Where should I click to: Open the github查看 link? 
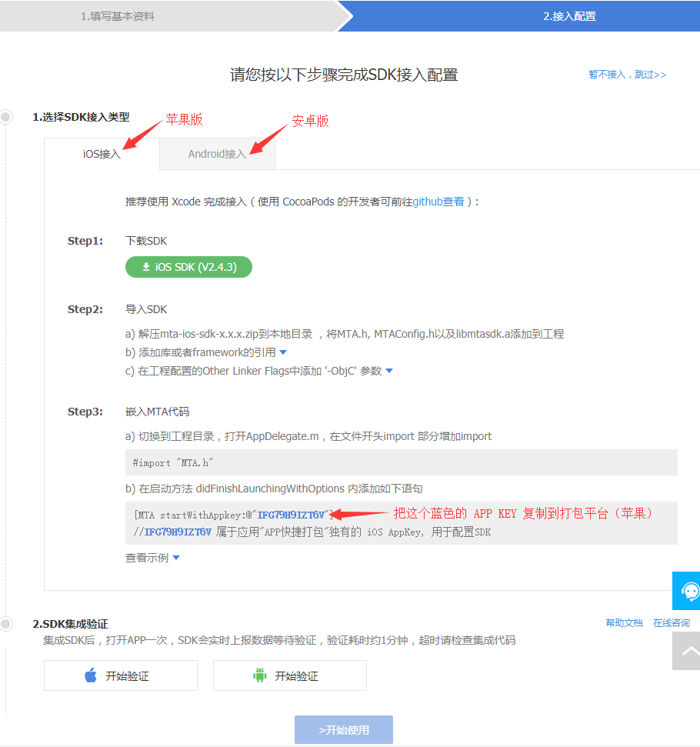click(438, 202)
